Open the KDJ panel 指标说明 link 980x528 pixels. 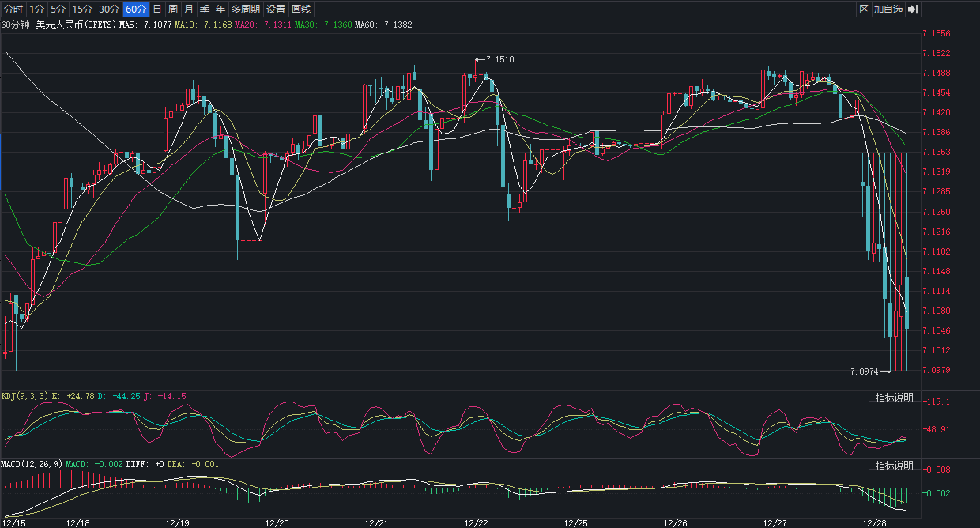(894, 398)
